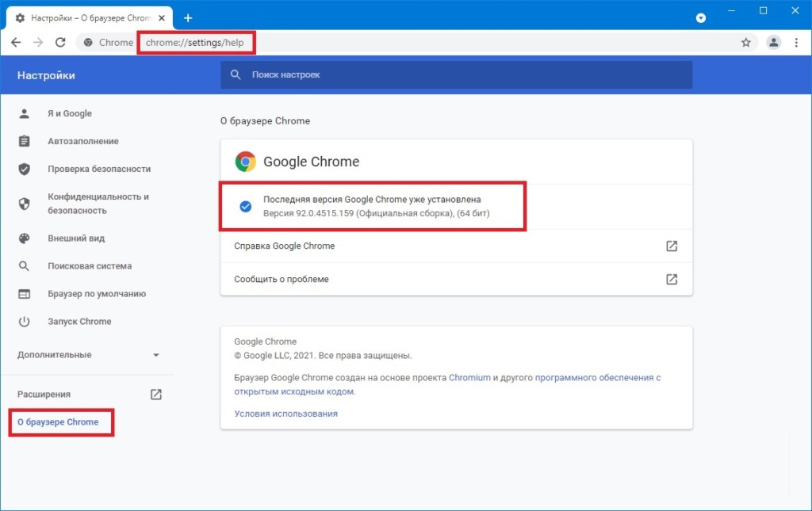Screen dimensions: 812x511
Task: Click the browser back arrow
Action: [16, 43]
